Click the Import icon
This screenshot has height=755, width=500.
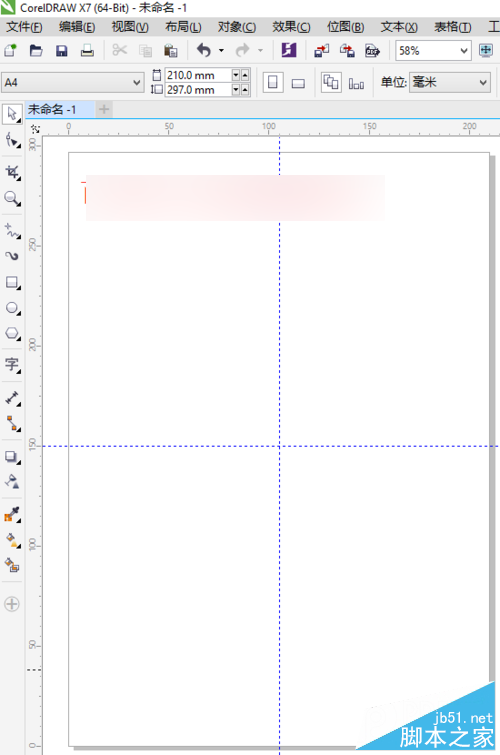tap(321, 50)
